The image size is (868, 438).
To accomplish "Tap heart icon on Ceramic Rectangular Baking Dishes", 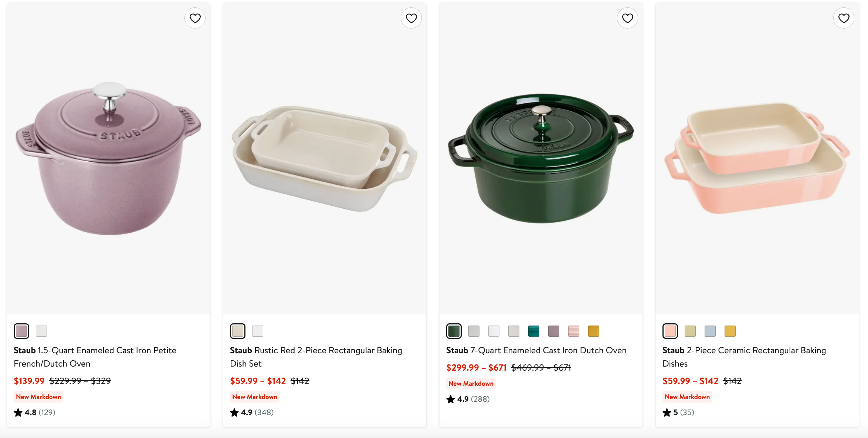I will click(x=844, y=18).
